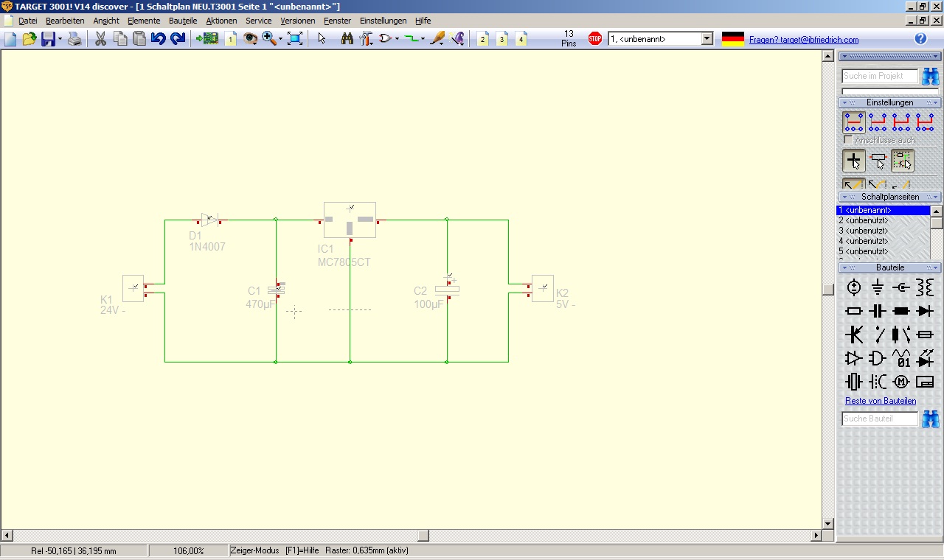Zoom to fit whole drawing
The image size is (944, 560).
click(x=295, y=39)
